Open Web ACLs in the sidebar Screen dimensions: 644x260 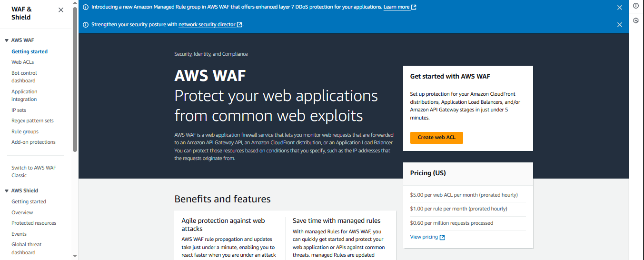point(22,62)
